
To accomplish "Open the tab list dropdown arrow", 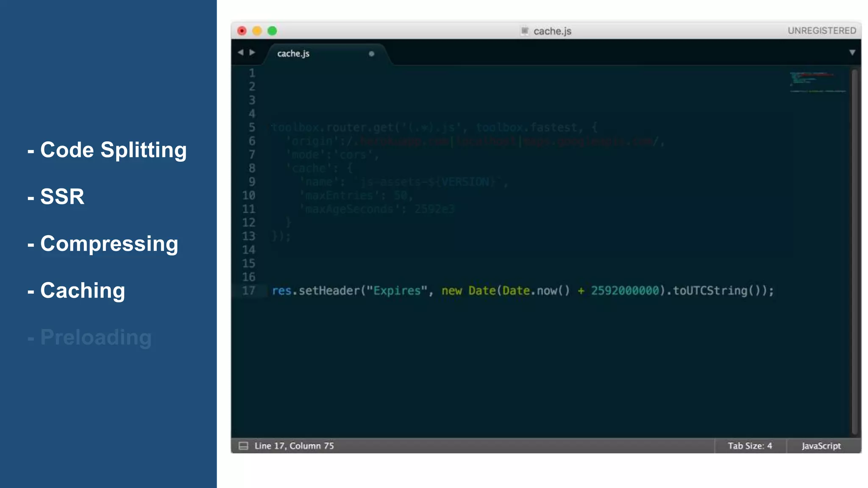I will pos(852,53).
